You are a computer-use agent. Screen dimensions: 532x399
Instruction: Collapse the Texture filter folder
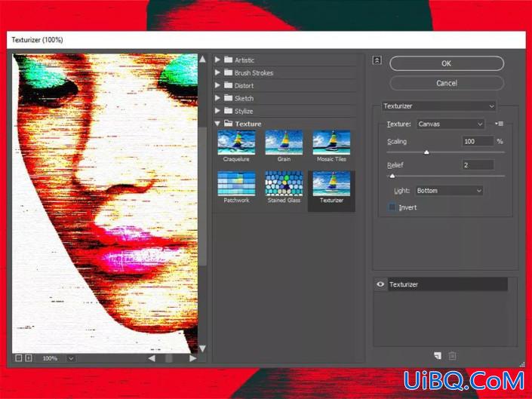click(x=217, y=124)
